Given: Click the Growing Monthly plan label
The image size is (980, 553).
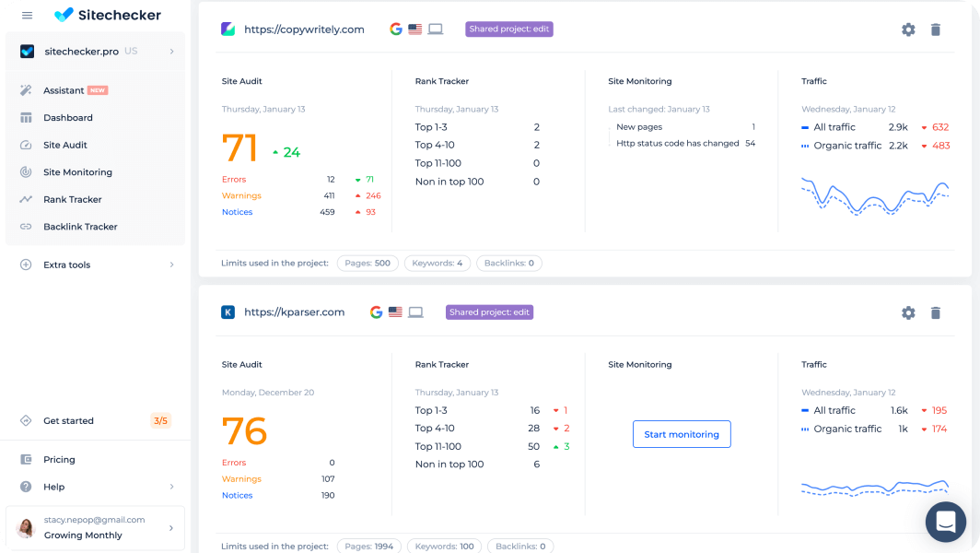Looking at the screenshot, I should (83, 535).
